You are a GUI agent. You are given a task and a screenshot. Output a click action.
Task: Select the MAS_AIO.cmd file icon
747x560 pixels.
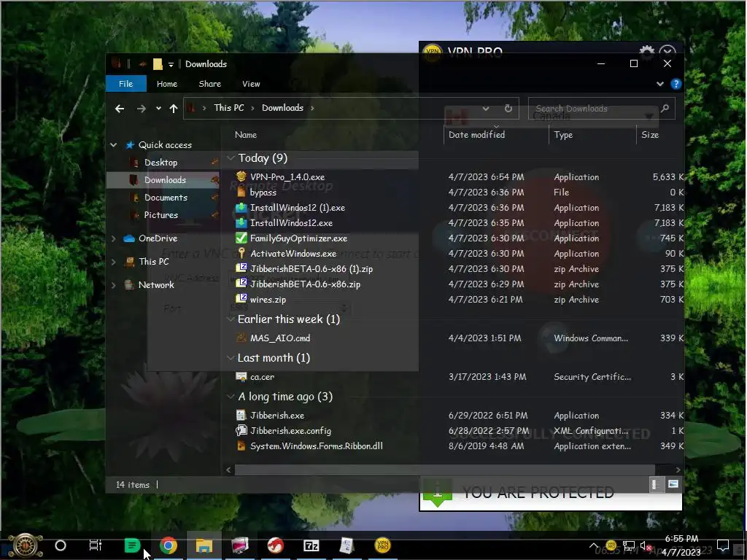pos(241,338)
